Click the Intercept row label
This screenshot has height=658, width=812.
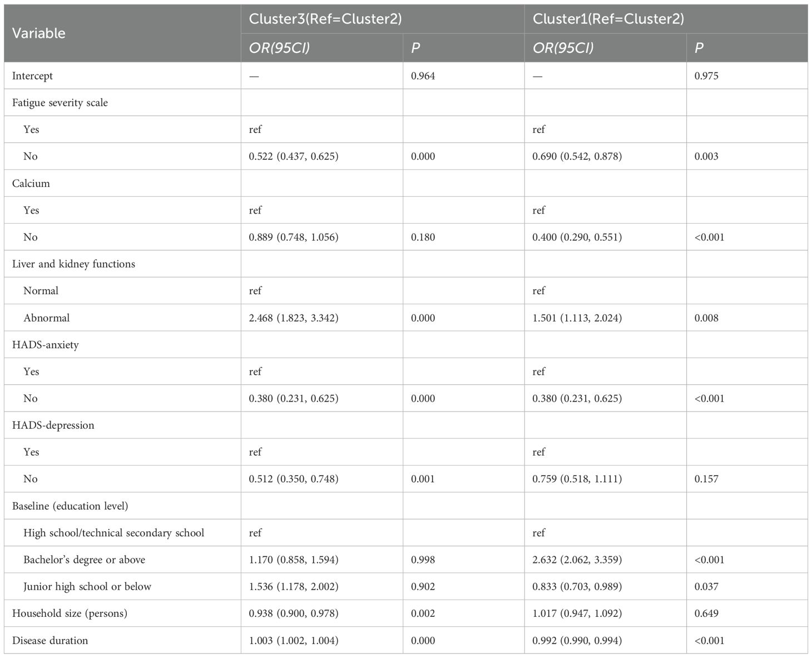pyautogui.click(x=32, y=76)
